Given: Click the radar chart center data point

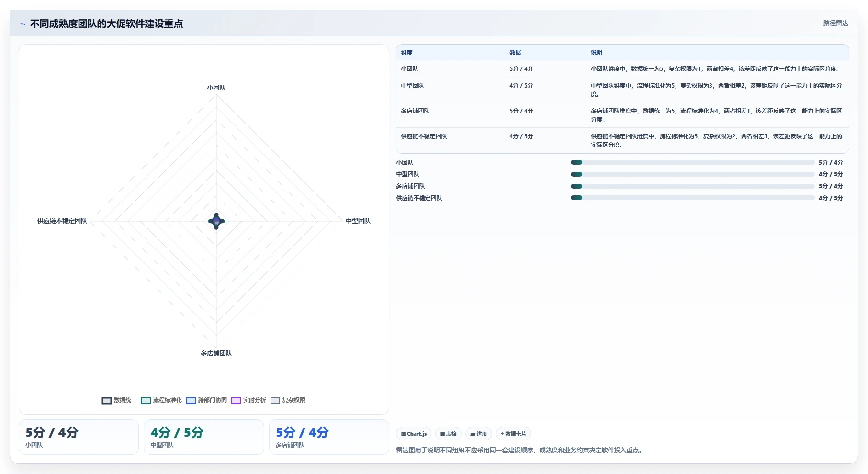Looking at the screenshot, I should pyautogui.click(x=216, y=221).
